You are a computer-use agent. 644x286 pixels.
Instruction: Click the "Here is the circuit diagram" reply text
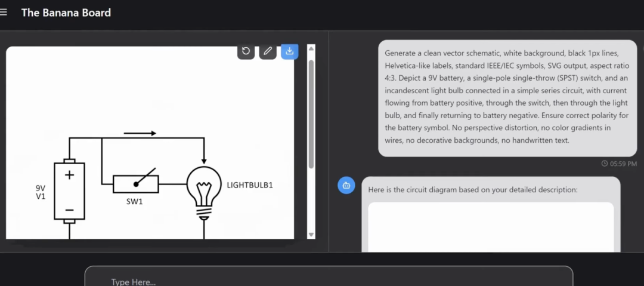[473, 189]
